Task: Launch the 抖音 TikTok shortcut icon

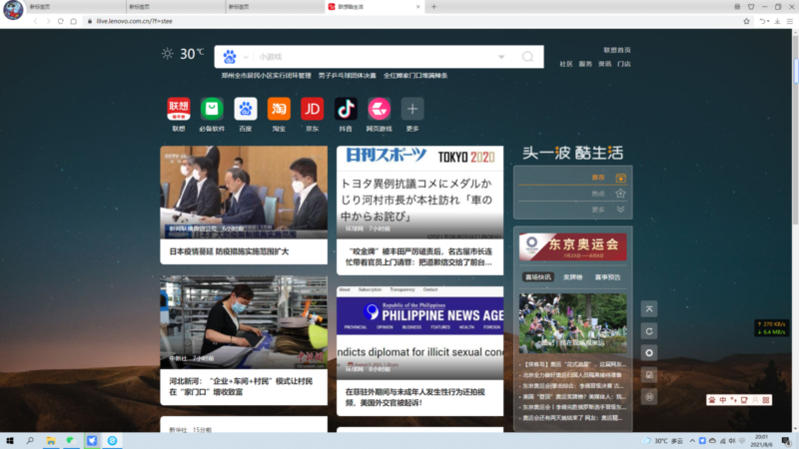Action: 346,109
